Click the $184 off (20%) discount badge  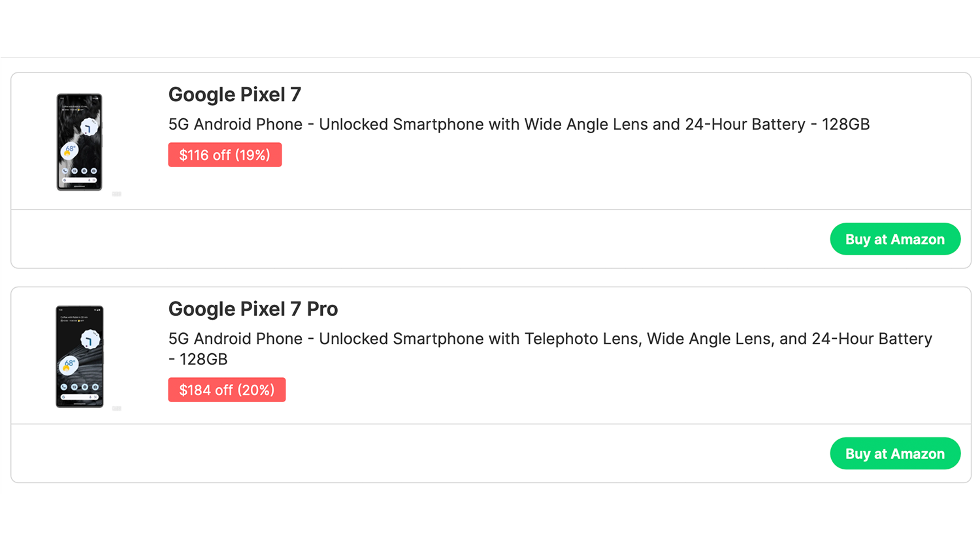pos(227,390)
